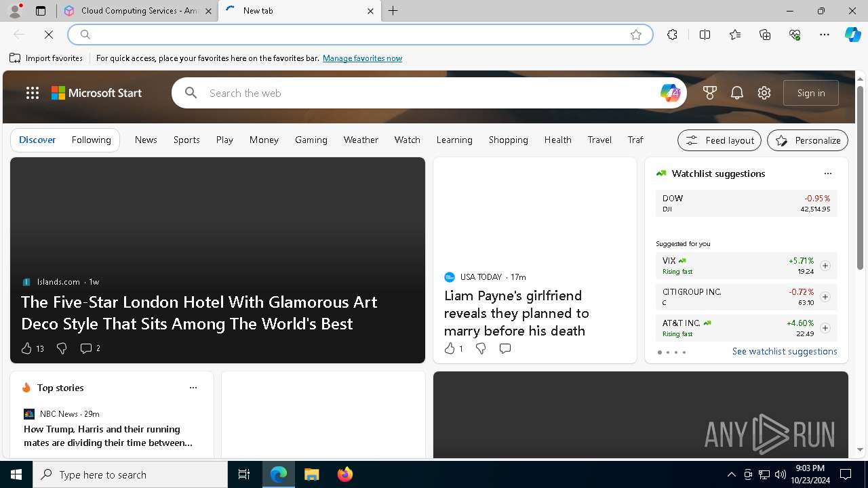Launch Firefox from the taskbar
868x488 pixels.
(x=345, y=474)
